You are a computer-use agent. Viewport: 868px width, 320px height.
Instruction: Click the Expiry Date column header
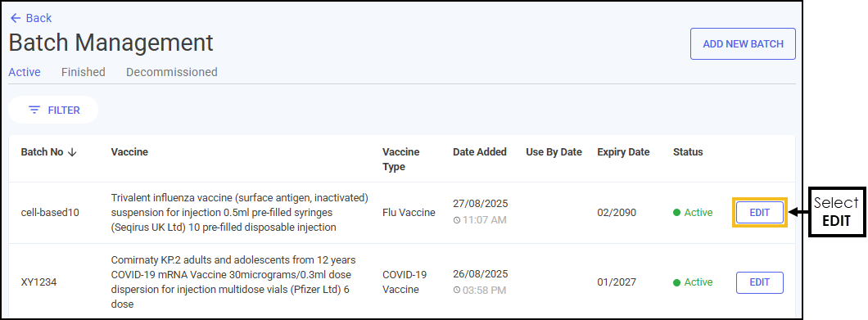click(x=623, y=152)
